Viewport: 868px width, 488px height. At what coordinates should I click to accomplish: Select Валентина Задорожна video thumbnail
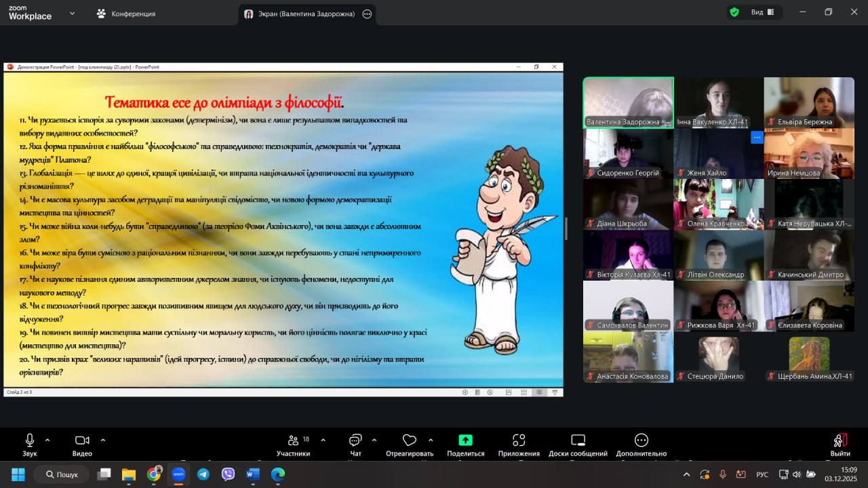pos(628,102)
